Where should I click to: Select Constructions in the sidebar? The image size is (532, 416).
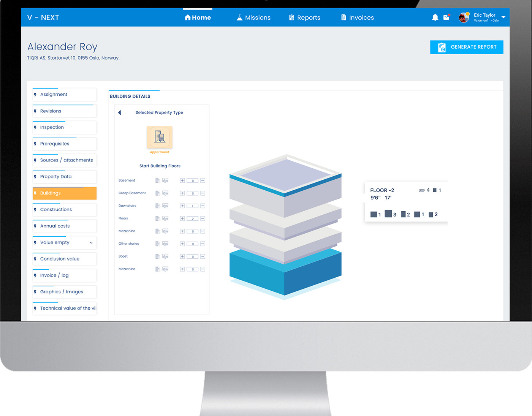coord(56,210)
